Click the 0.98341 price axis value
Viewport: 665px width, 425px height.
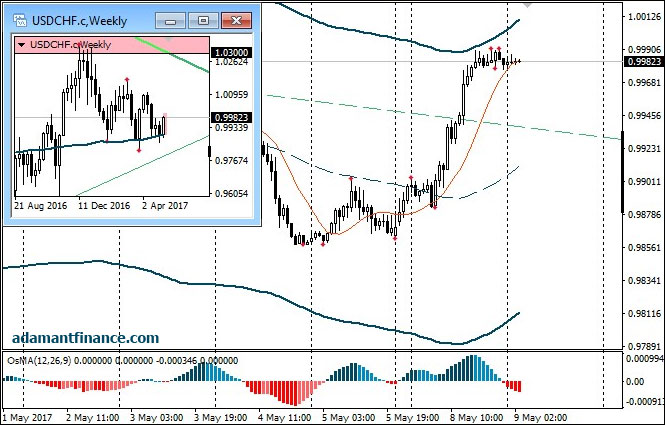(644, 280)
